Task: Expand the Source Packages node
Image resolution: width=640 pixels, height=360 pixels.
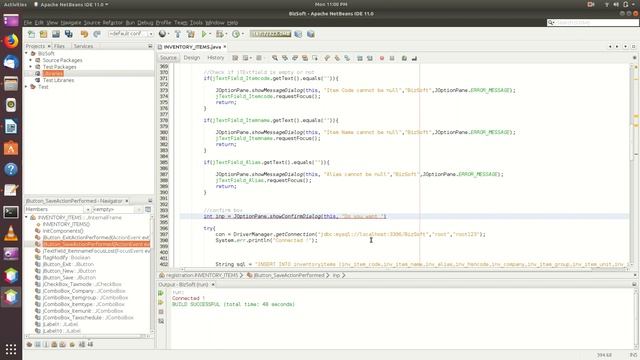Action: pos(31,60)
